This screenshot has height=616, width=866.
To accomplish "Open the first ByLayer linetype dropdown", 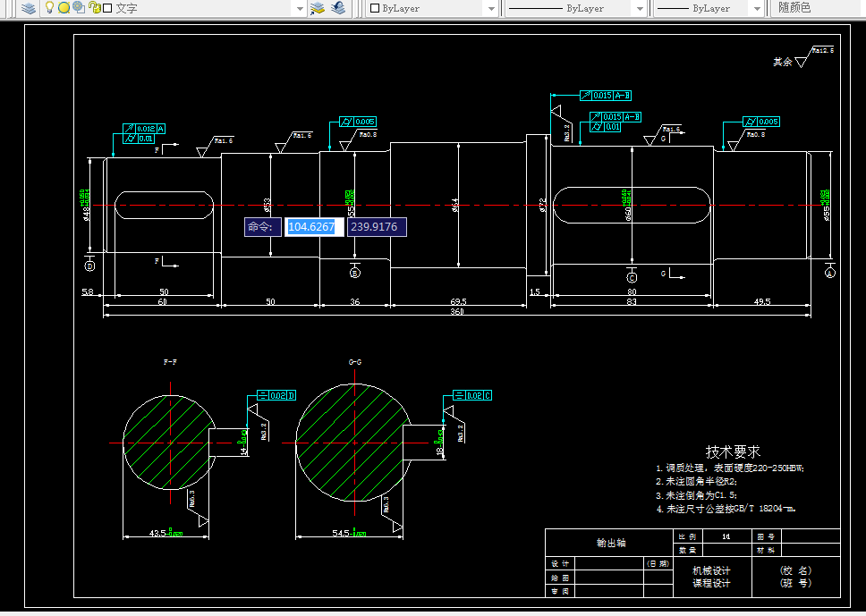I will tap(638, 8).
